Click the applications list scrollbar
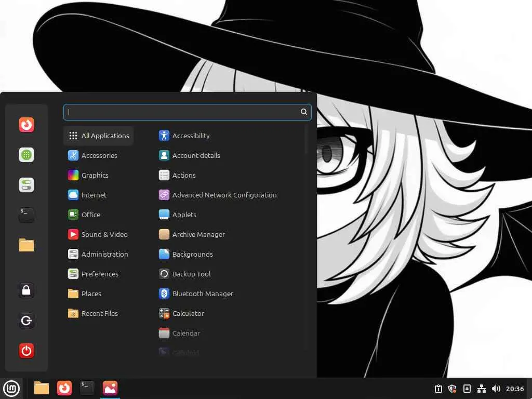This screenshot has height=399, width=532. [x=307, y=139]
